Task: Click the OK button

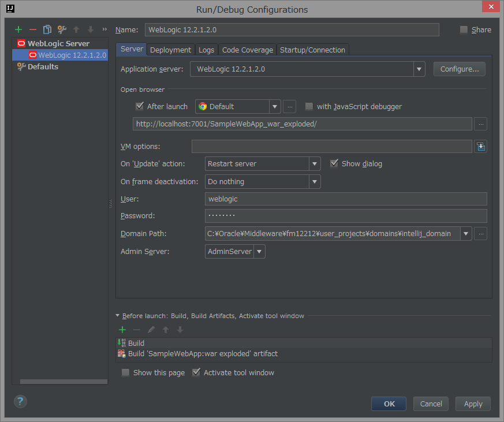Action: (389, 404)
